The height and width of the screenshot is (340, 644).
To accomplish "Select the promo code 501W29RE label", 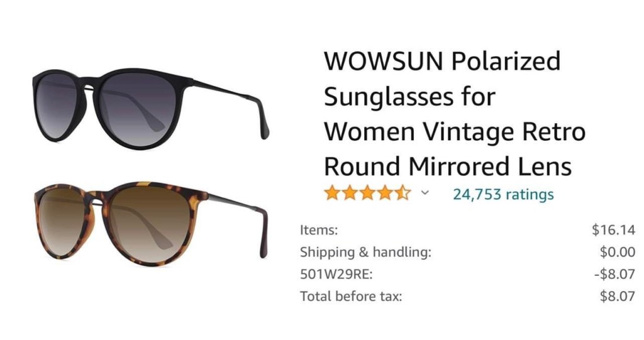I will click(336, 274).
